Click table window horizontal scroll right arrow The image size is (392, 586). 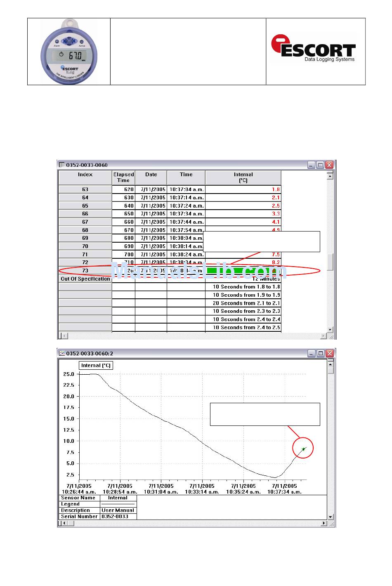click(324, 336)
